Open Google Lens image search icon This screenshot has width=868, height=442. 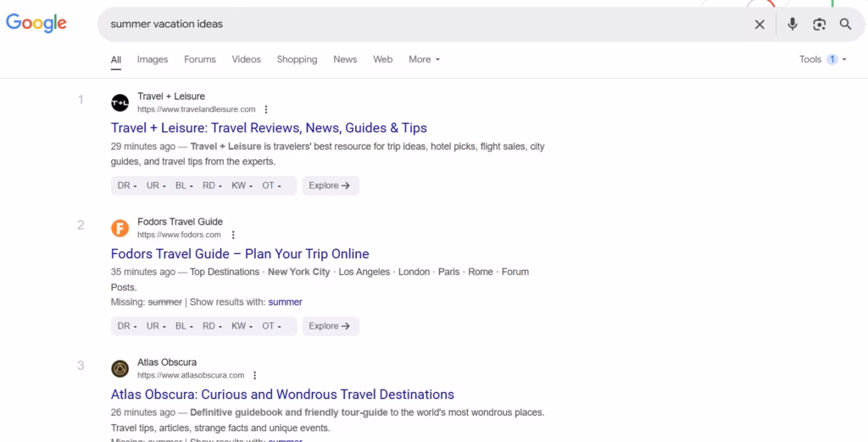click(819, 25)
